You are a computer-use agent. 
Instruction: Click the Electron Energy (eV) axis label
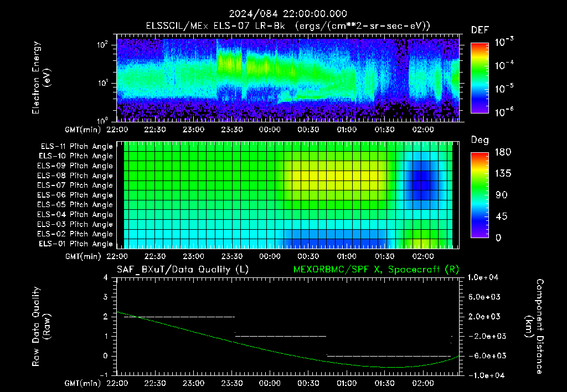[41, 78]
